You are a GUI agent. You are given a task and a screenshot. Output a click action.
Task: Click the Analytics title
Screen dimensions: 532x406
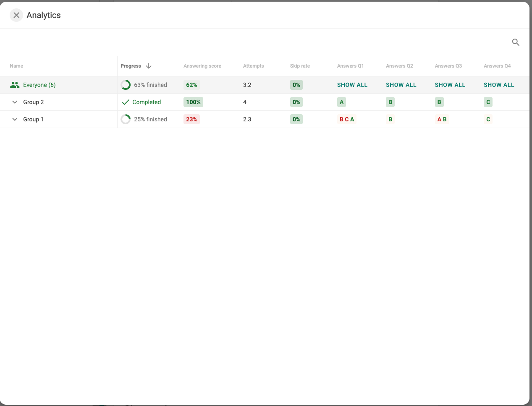tap(44, 15)
